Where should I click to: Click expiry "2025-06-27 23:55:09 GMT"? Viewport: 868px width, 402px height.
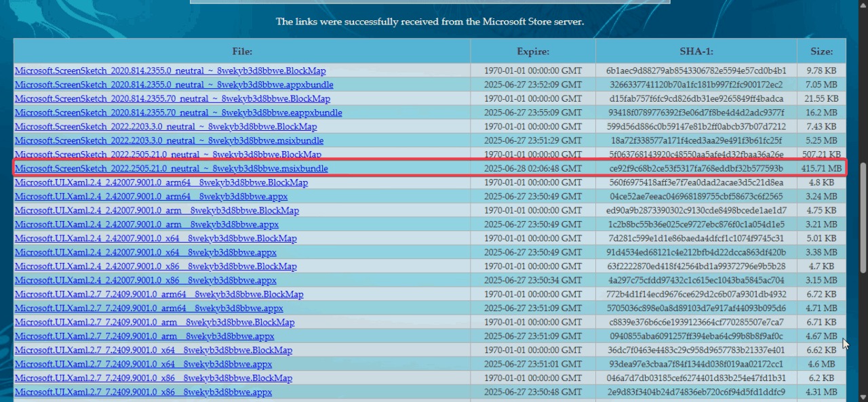(533, 113)
